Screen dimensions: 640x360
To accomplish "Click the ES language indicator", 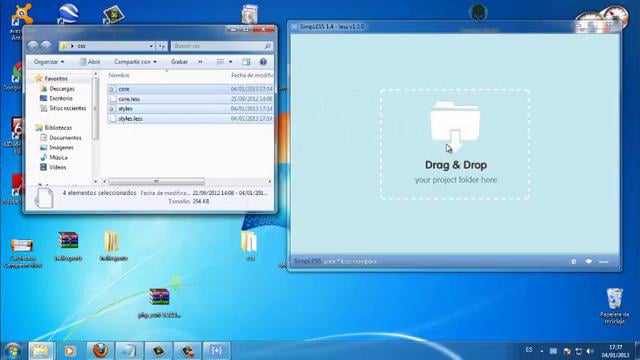I will tap(529, 350).
